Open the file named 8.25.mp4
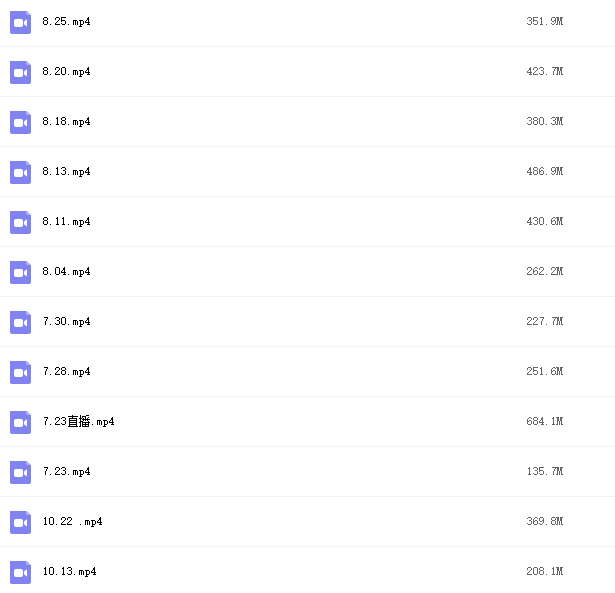Screen dimensions: 615x593 click(x=66, y=22)
